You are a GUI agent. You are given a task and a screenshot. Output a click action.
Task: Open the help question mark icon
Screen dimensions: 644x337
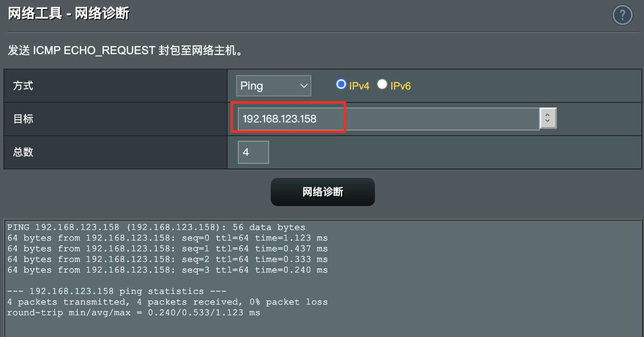623,16
